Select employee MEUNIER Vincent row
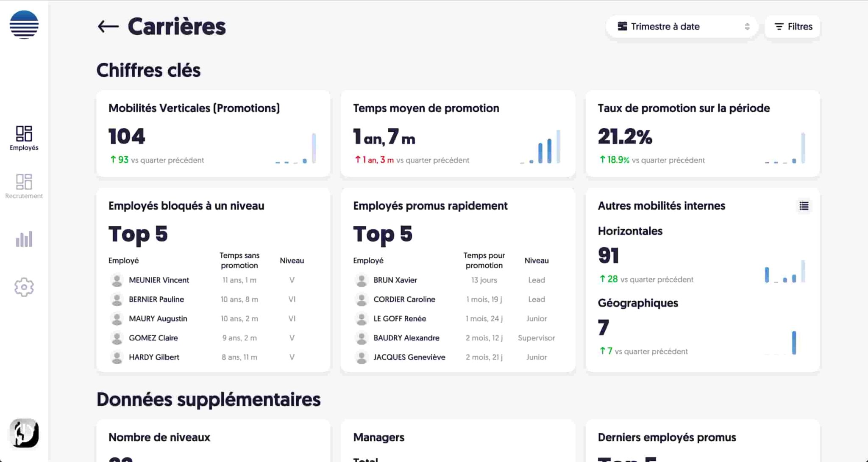 [x=159, y=280]
